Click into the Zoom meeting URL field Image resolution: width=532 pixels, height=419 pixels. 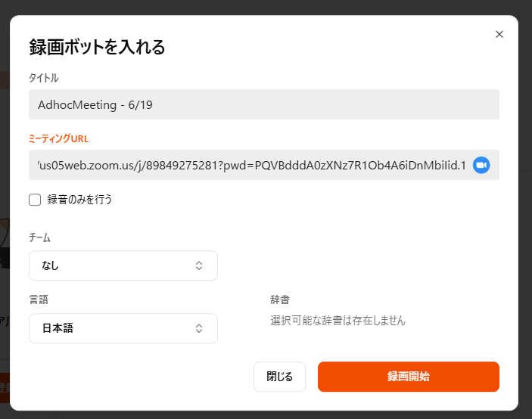250,165
